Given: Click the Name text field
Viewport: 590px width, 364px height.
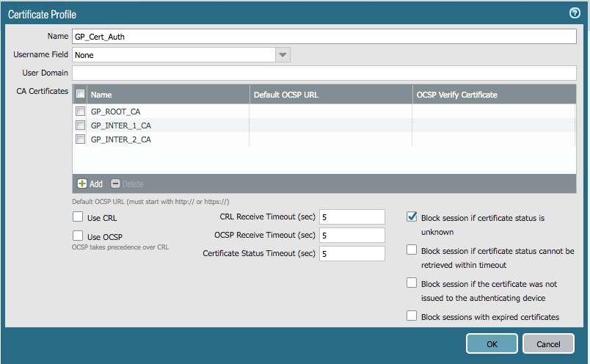Looking at the screenshot, I should pos(324,37).
